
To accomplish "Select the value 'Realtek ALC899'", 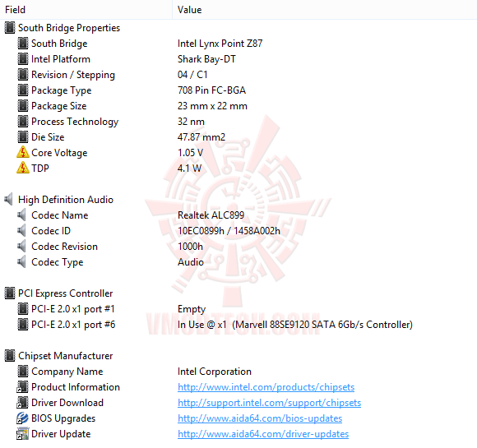I will (x=211, y=215).
